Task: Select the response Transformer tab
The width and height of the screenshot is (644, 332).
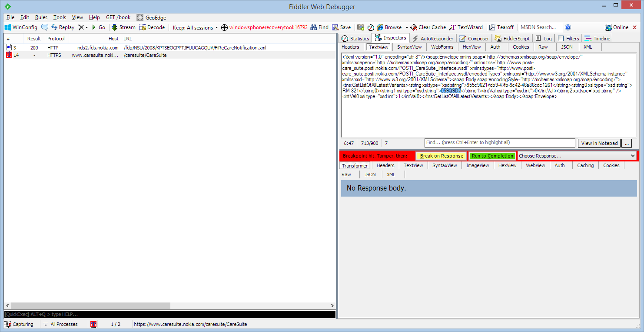Action: point(355,165)
